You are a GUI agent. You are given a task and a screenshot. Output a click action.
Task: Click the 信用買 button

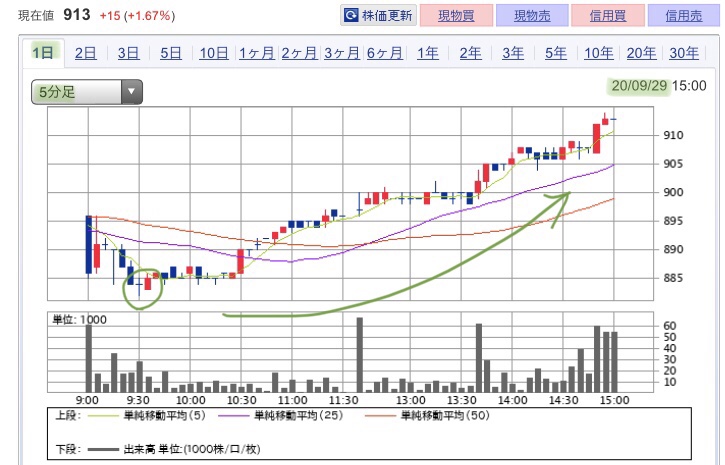608,15
